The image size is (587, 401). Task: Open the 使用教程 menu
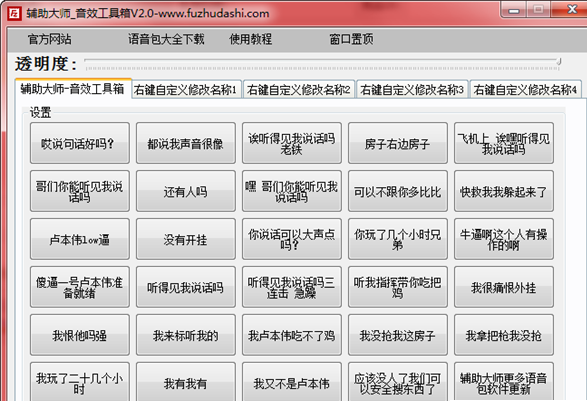(x=250, y=39)
